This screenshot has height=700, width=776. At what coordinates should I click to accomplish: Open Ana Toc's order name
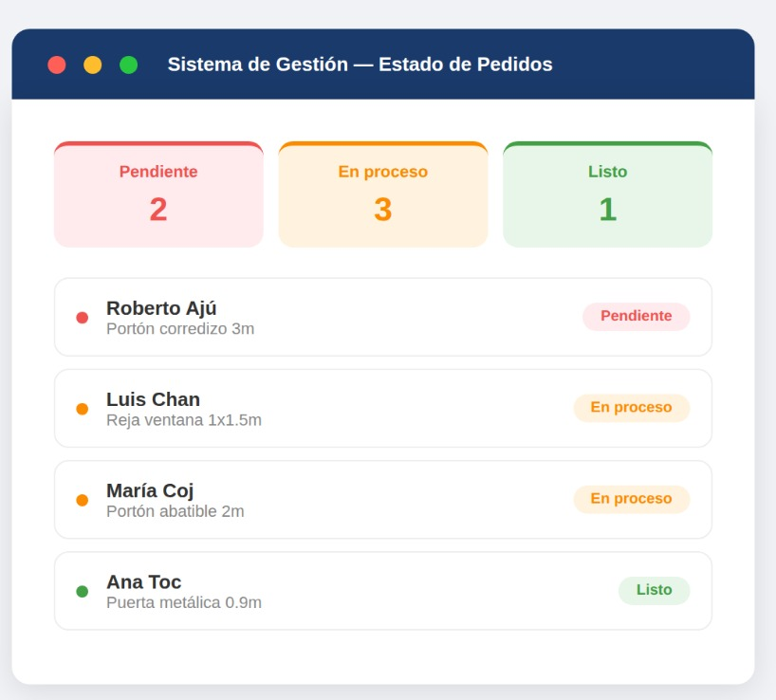(x=143, y=581)
